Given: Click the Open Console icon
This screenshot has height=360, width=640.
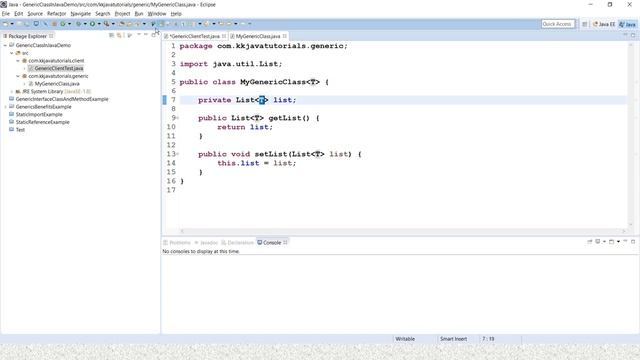Looking at the screenshot, I should point(611,242).
